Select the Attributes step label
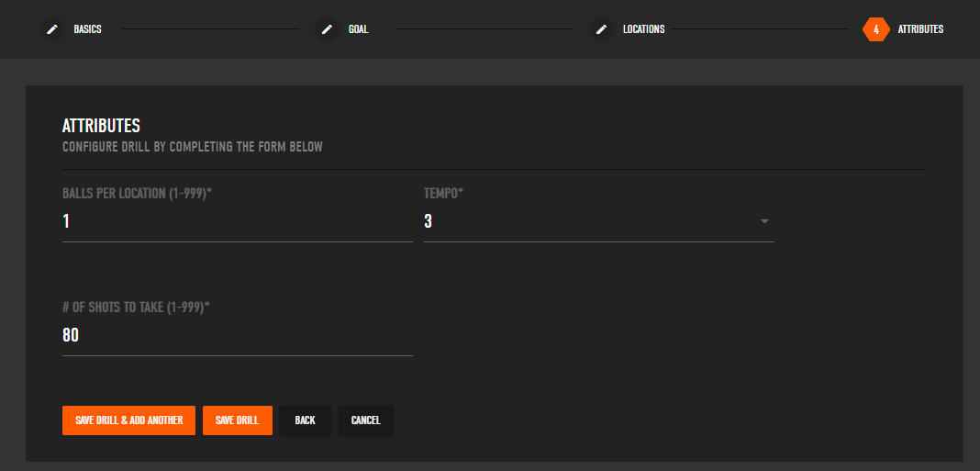The height and width of the screenshot is (471, 980). (x=920, y=29)
